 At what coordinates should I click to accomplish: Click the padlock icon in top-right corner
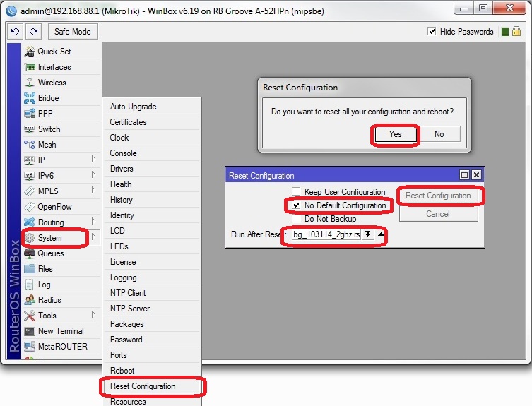point(516,32)
